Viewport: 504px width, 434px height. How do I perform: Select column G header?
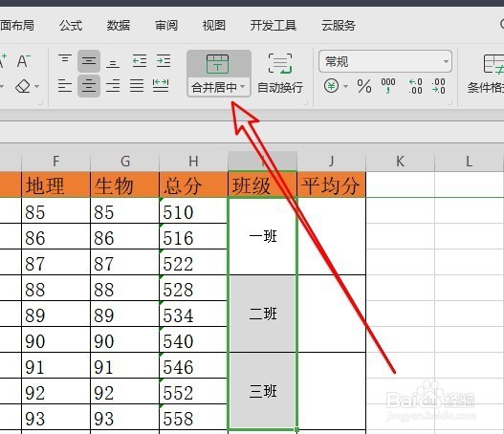[124, 161]
